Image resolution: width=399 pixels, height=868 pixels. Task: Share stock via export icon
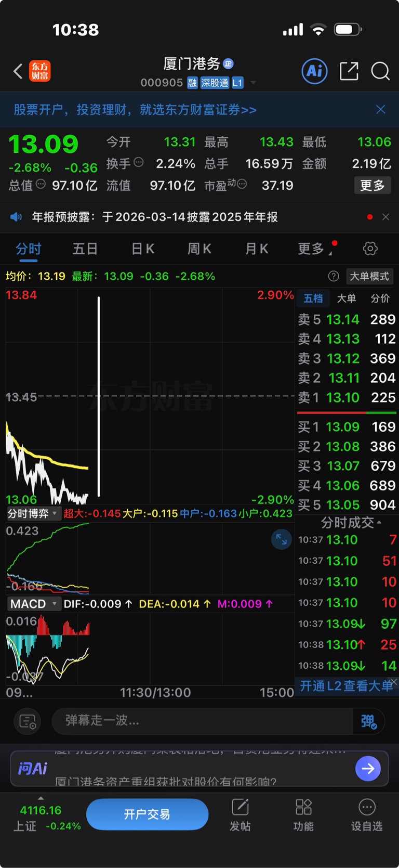coord(349,71)
